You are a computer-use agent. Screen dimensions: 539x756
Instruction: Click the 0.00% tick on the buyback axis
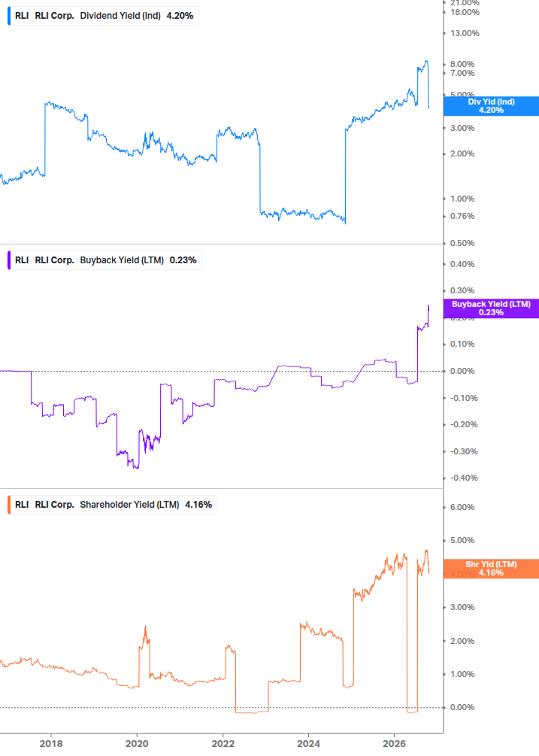tap(462, 372)
